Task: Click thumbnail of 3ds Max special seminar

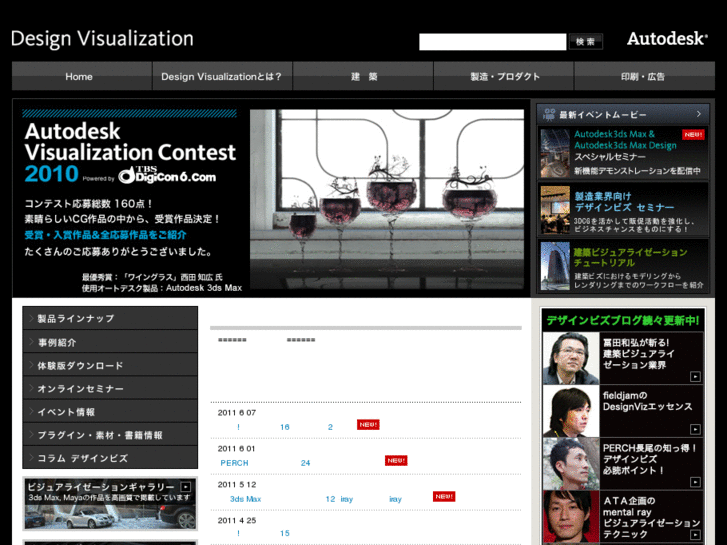Action: [x=555, y=154]
